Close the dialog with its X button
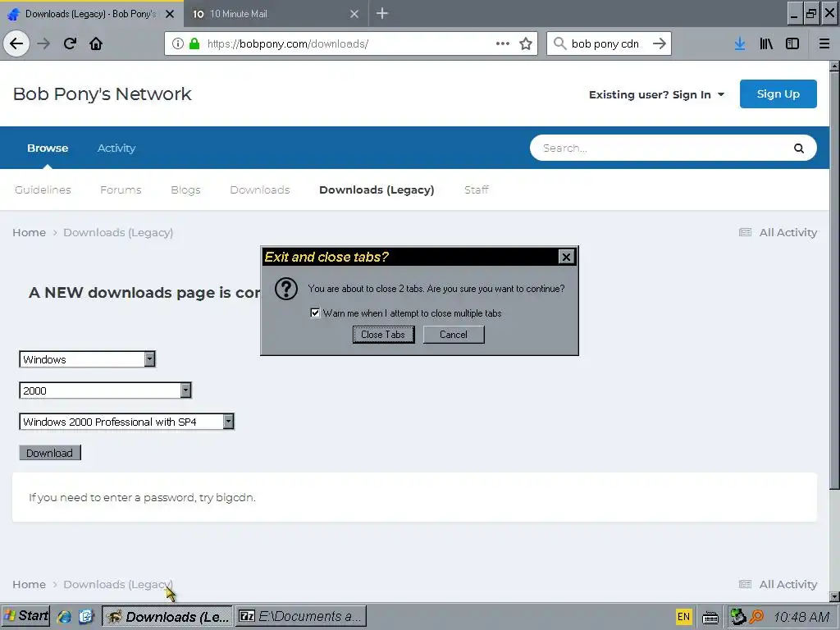 pyautogui.click(x=566, y=257)
